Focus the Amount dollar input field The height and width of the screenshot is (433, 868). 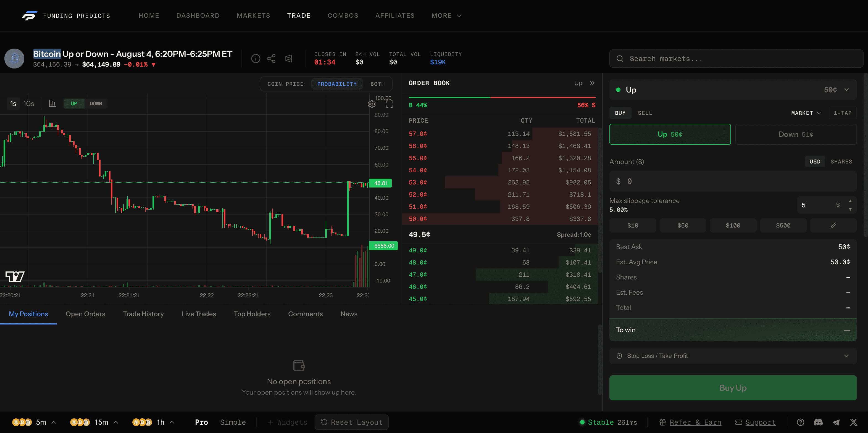733,181
